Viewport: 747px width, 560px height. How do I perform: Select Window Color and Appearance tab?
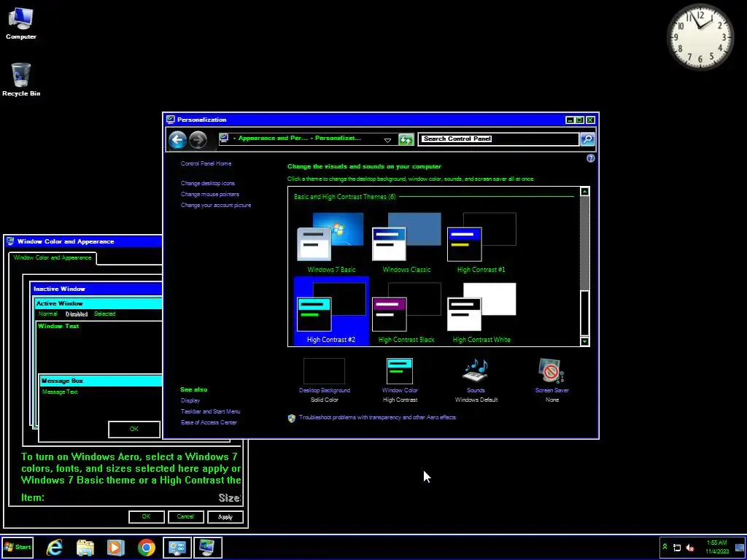coord(53,258)
